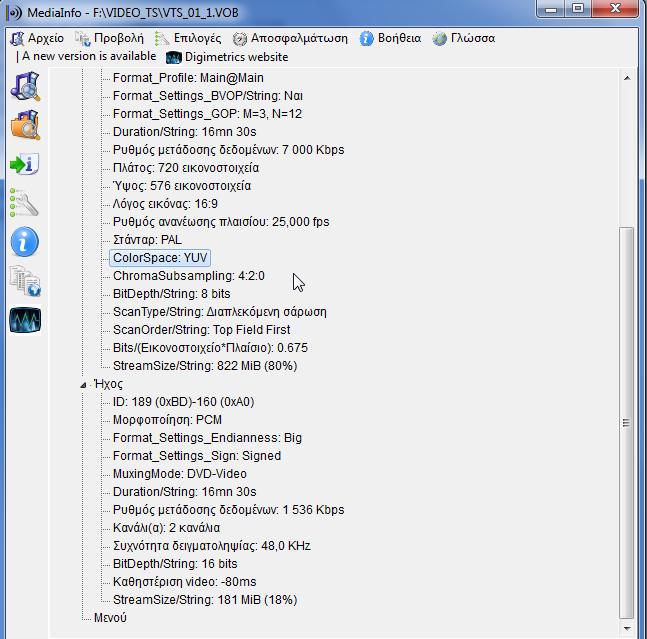Image resolution: width=647 pixels, height=639 pixels.
Task: Select the 7 000 Kbps bitrate row
Action: 228,150
